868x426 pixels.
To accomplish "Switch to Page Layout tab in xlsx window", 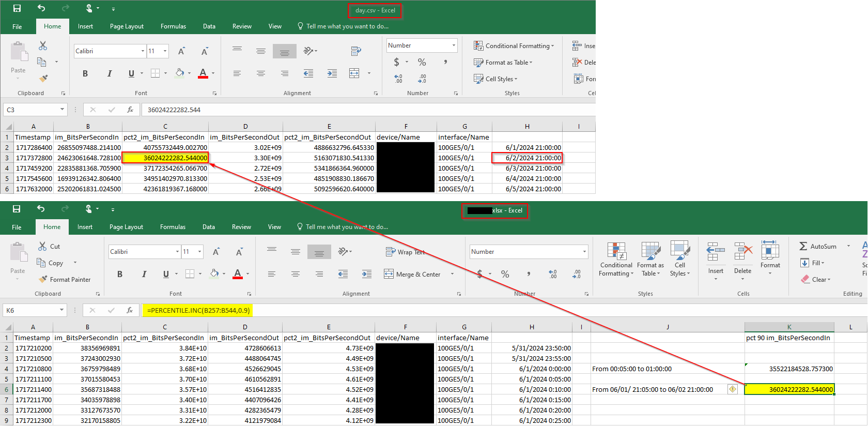I will [x=126, y=227].
